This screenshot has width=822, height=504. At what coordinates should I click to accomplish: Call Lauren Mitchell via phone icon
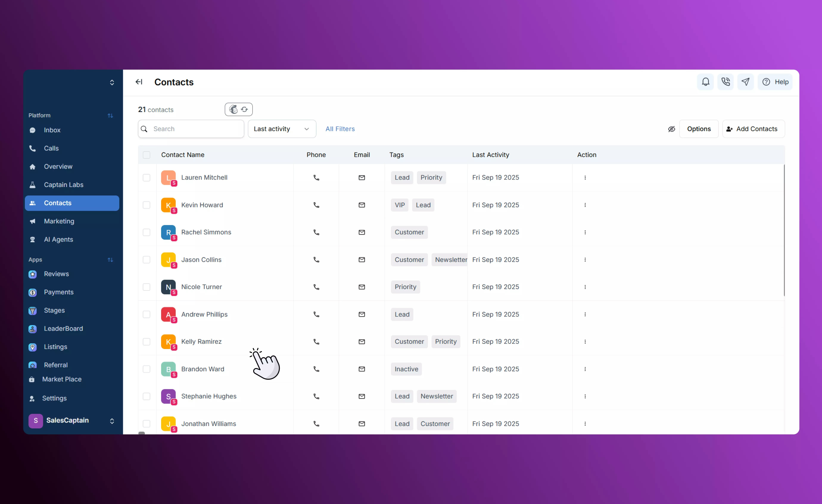[316, 178]
